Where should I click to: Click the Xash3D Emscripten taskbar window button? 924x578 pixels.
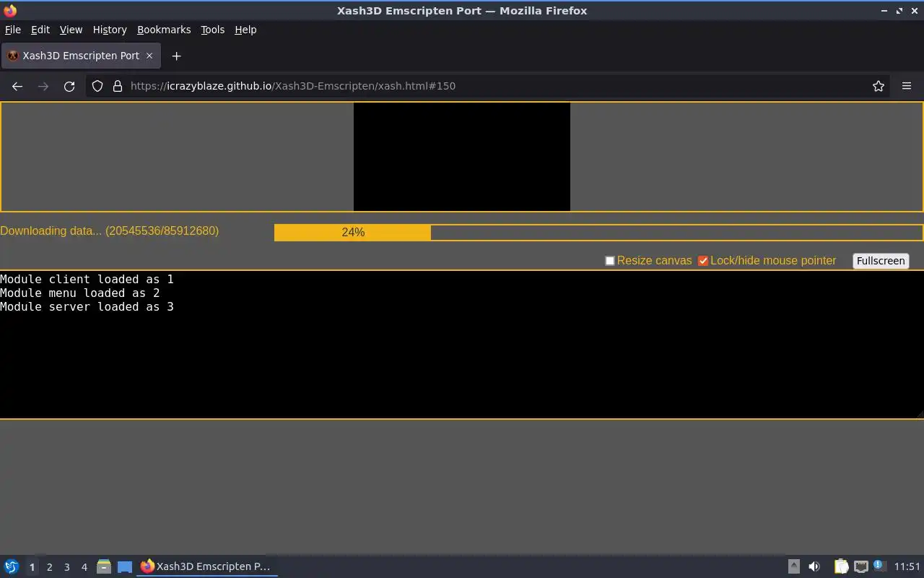click(207, 566)
